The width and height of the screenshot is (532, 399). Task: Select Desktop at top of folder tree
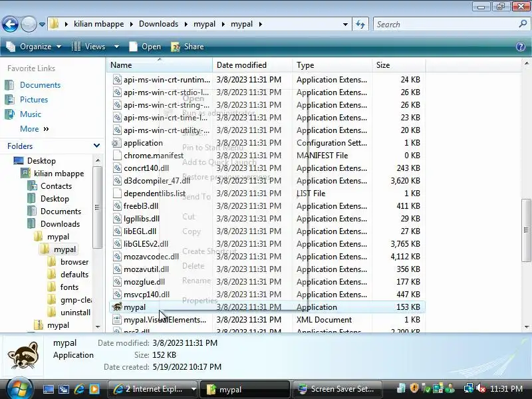41,160
